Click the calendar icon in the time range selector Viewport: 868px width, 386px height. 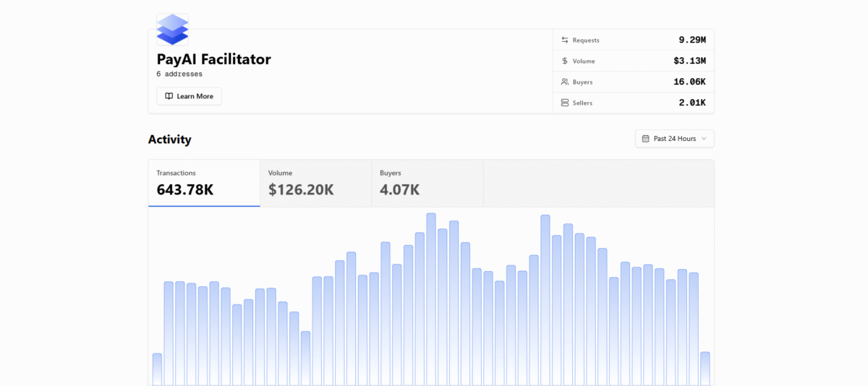pos(645,139)
